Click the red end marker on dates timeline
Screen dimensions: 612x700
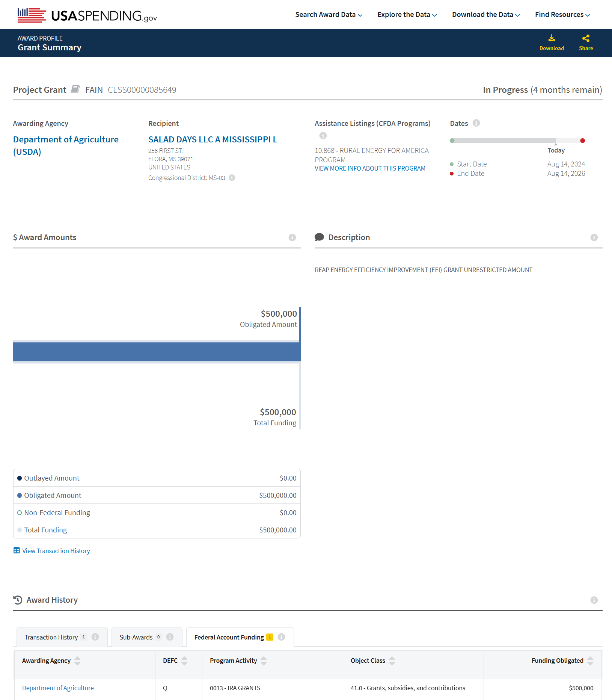[x=582, y=141]
